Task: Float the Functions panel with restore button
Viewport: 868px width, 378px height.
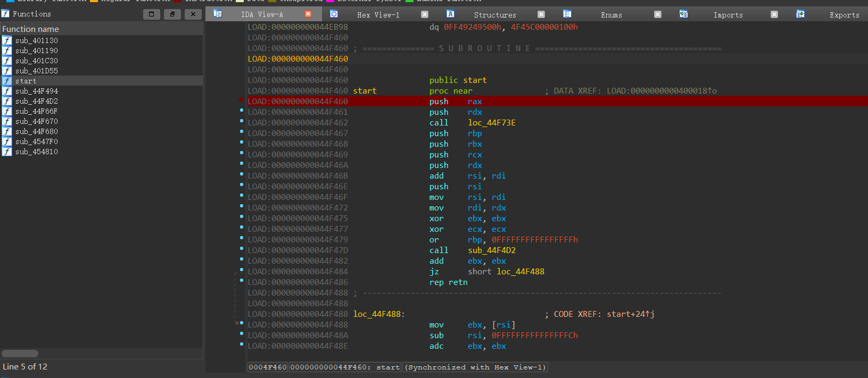Action: coord(172,14)
